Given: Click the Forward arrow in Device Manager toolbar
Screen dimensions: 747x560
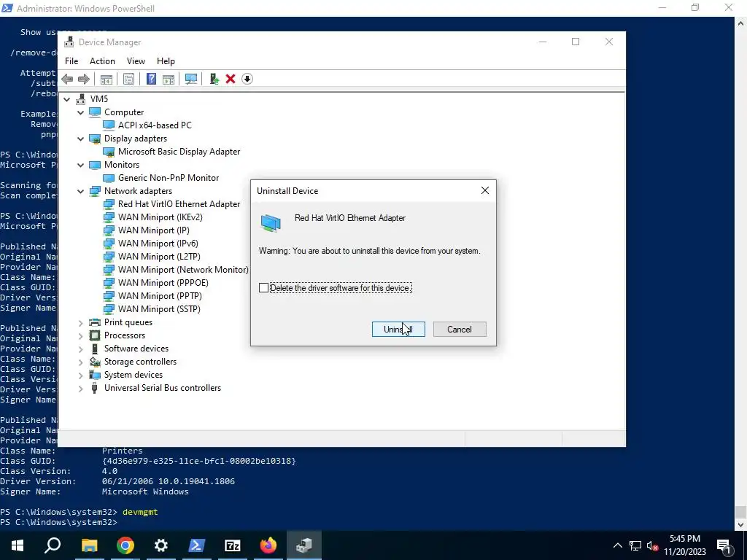Looking at the screenshot, I should pyautogui.click(x=84, y=79).
